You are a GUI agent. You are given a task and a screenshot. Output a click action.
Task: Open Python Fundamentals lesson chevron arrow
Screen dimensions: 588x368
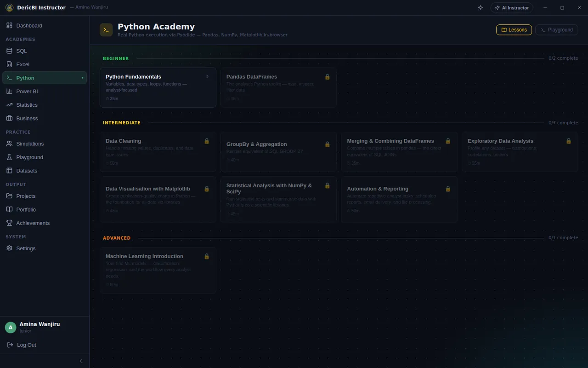(207, 76)
